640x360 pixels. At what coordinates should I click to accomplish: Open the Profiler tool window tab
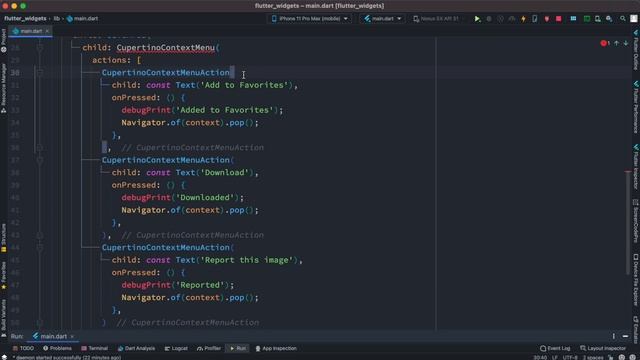(x=209, y=348)
